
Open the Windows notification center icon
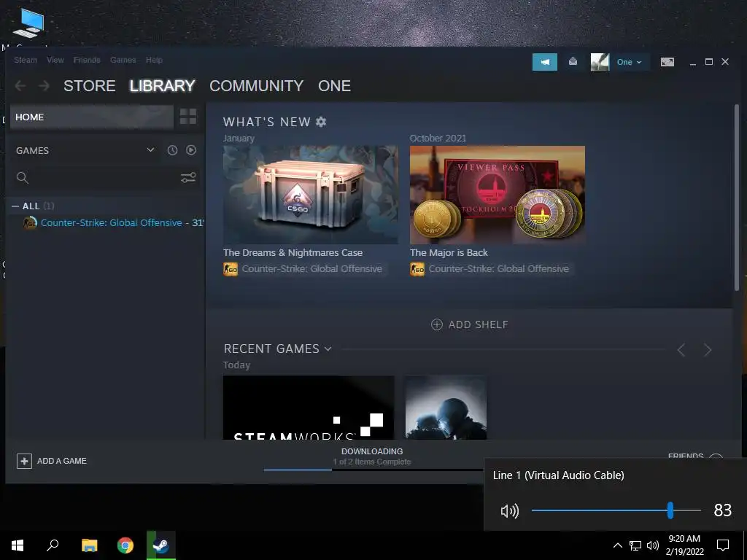coord(723,545)
